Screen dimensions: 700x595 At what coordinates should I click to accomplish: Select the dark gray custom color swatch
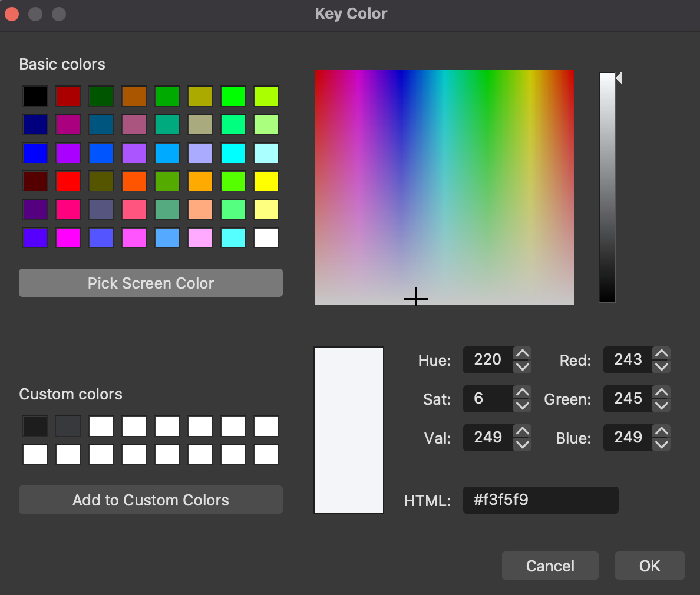tap(68, 427)
